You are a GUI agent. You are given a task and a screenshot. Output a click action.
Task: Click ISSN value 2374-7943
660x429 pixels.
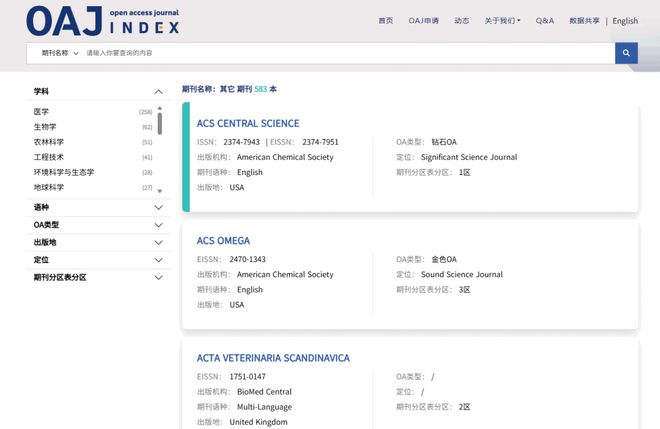click(242, 142)
